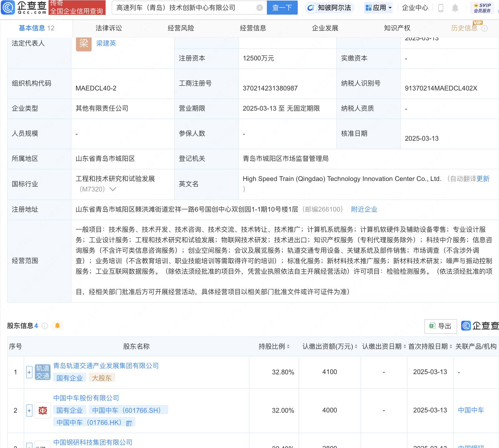Click 轨道交通 logo of first shareholder
The width and height of the screenshot is (499, 448).
[43, 372]
